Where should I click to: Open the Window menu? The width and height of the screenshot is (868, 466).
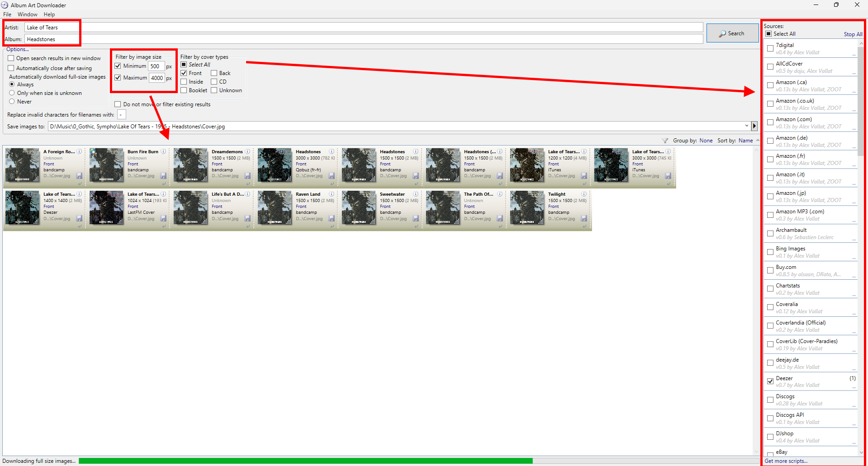point(27,14)
